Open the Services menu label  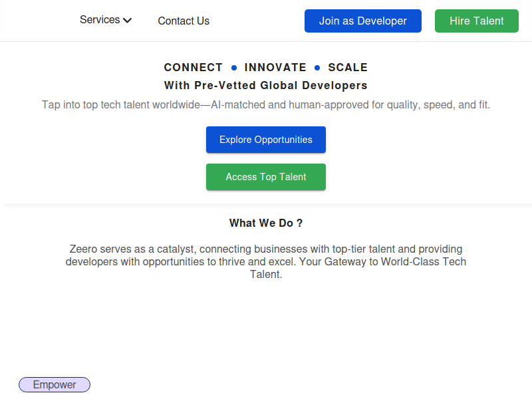pos(100,20)
